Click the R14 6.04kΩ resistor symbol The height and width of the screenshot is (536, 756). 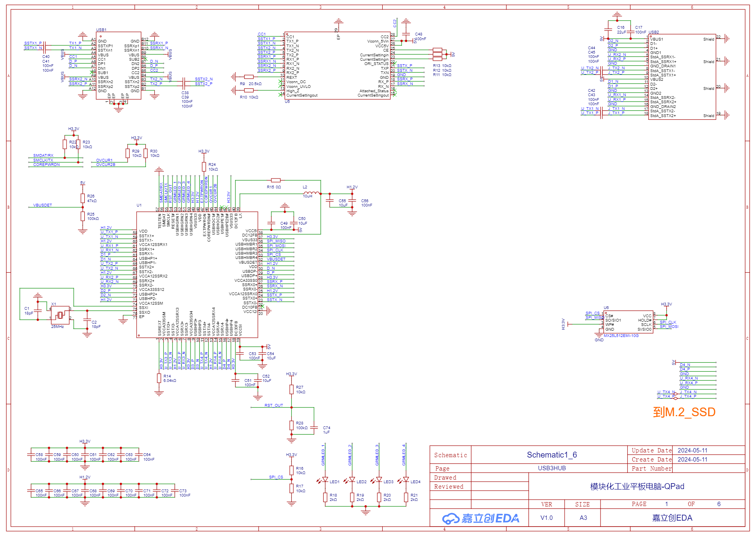point(159,378)
